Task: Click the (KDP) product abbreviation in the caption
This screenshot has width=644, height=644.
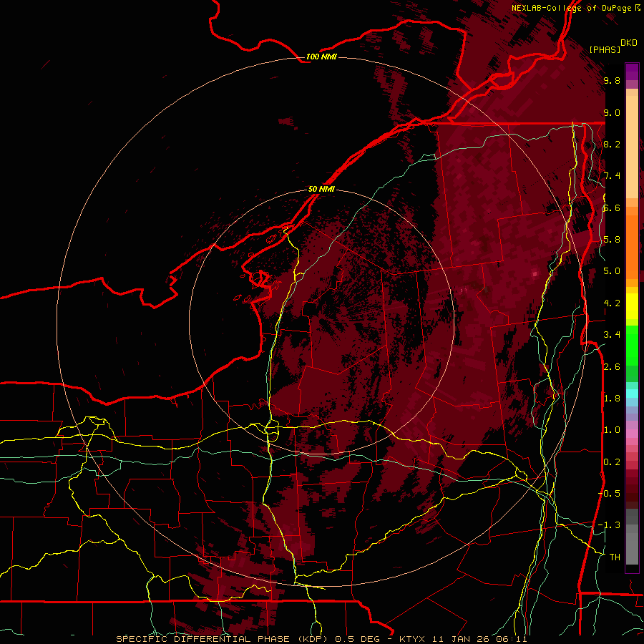Action: point(313,639)
